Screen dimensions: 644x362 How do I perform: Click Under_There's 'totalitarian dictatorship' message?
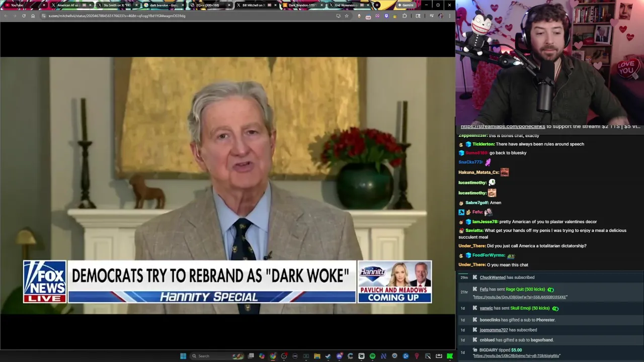coord(536,246)
